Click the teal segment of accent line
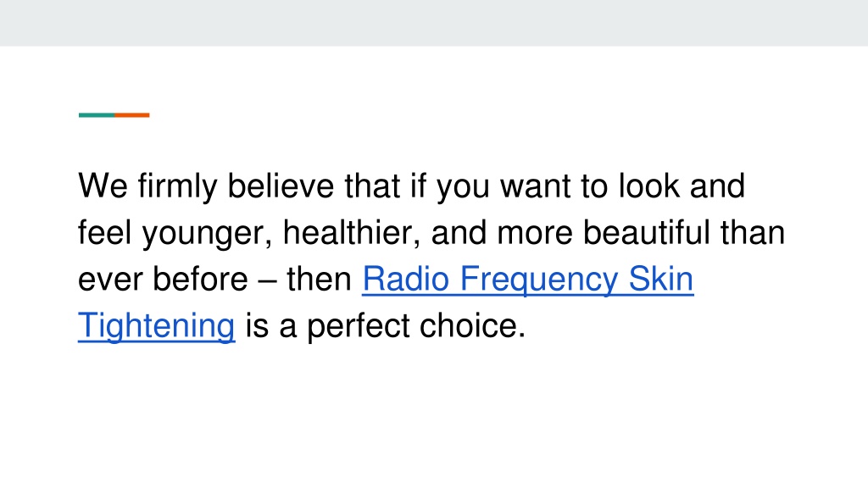Image resolution: width=868 pixels, height=488 pixels. (x=97, y=115)
